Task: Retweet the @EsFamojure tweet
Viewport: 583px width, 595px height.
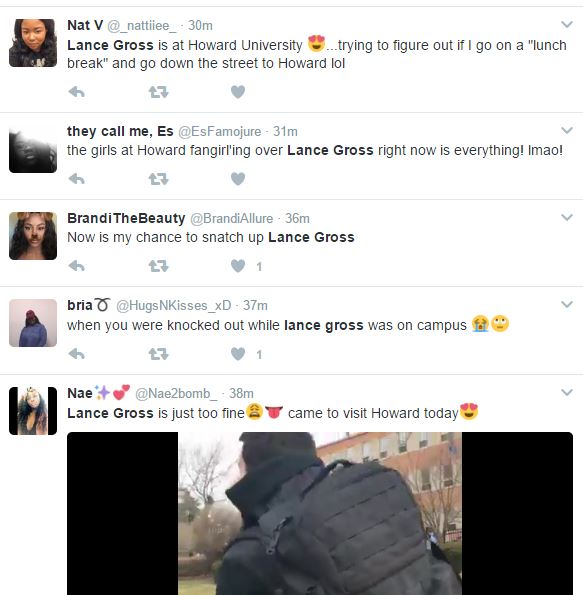Action: (158, 179)
